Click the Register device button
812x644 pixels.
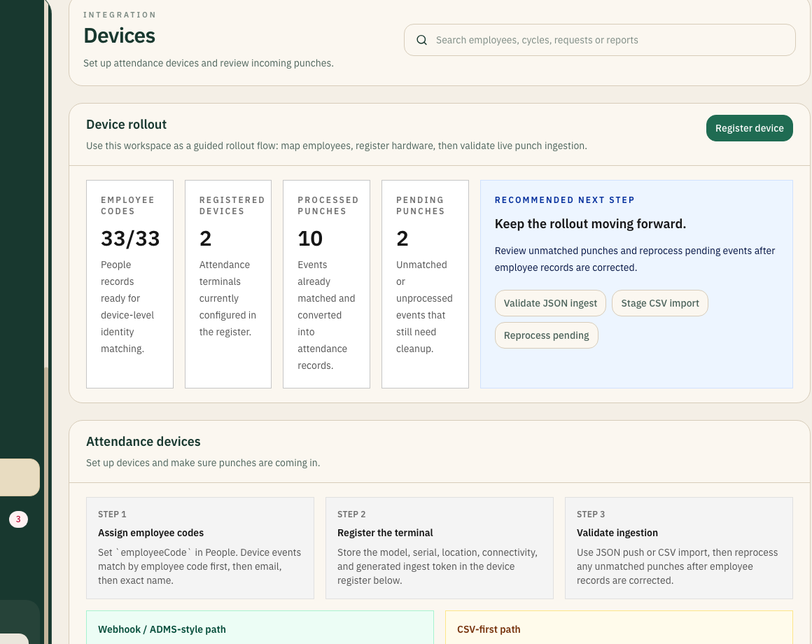click(749, 128)
